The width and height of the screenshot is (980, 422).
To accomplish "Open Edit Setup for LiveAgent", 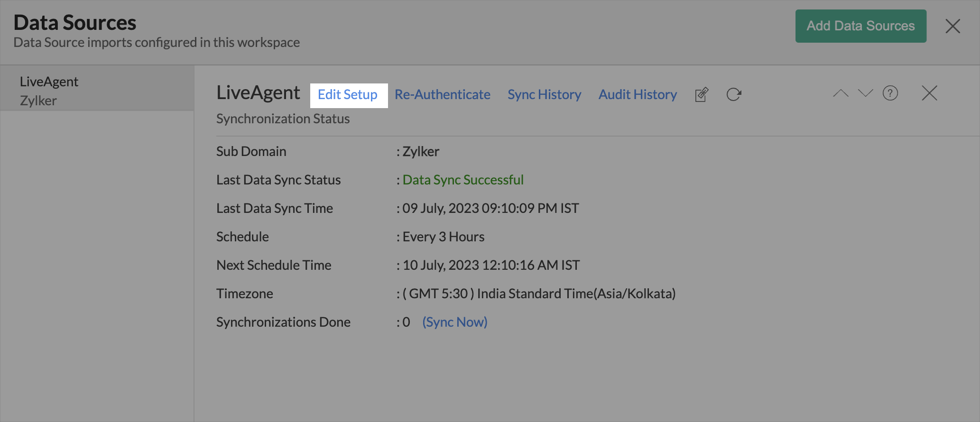I will (x=348, y=95).
